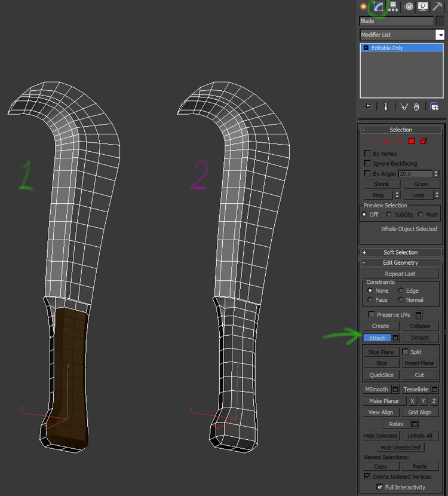
Task: Collapse the Edit Geometry rollout
Action: pyautogui.click(x=400, y=262)
